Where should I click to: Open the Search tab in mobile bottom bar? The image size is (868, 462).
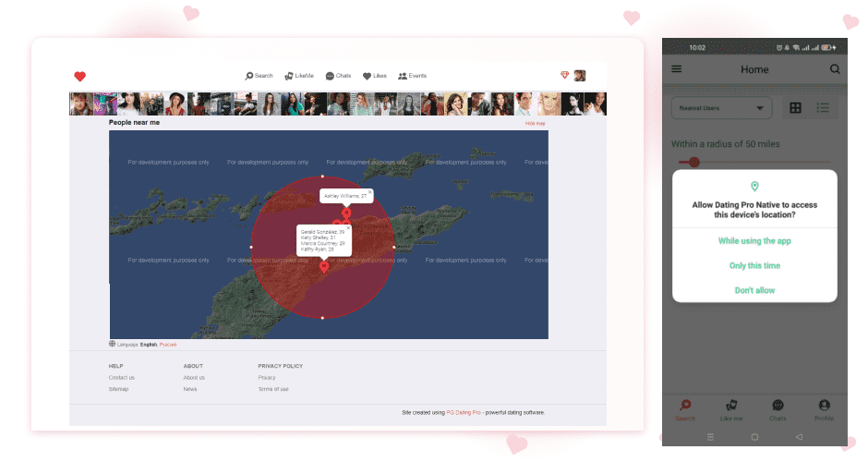click(685, 410)
